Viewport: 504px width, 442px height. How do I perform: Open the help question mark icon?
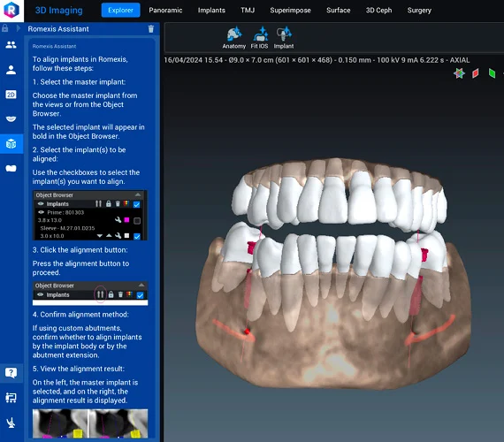11,373
